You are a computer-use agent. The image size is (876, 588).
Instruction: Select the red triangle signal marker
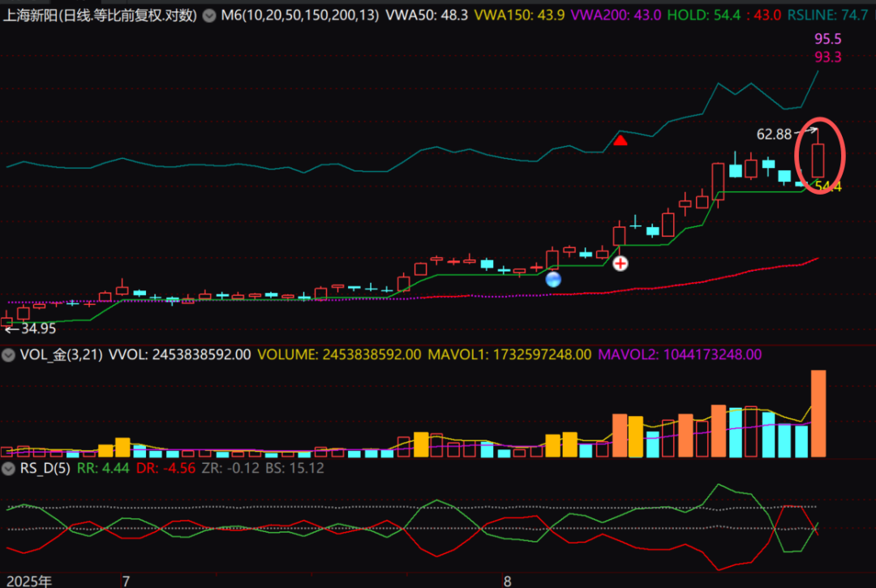[x=620, y=139]
